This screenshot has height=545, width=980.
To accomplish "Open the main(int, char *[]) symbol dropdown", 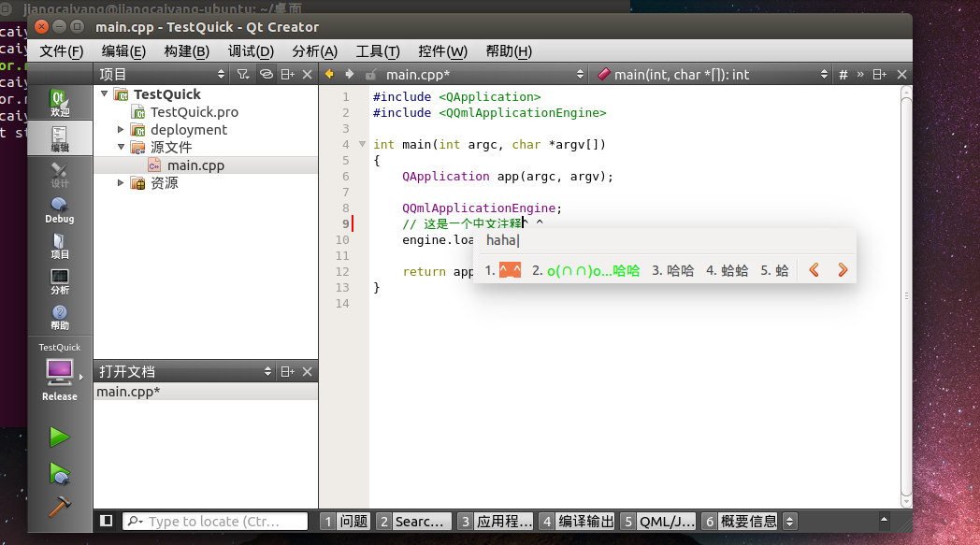I will pos(713,75).
